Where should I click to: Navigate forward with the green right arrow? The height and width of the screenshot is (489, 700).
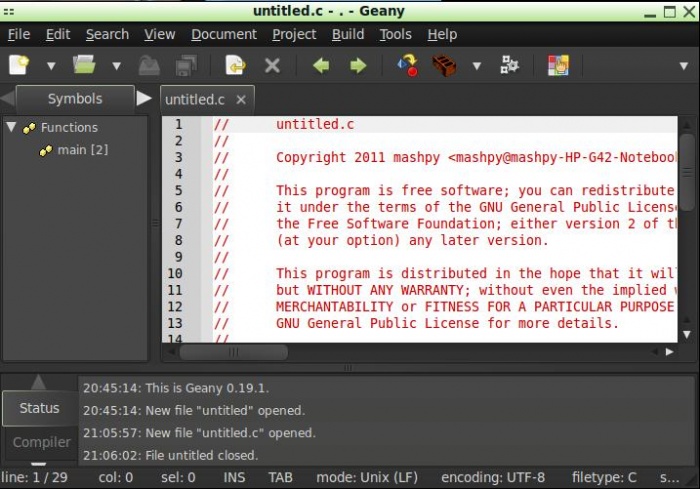[357, 66]
